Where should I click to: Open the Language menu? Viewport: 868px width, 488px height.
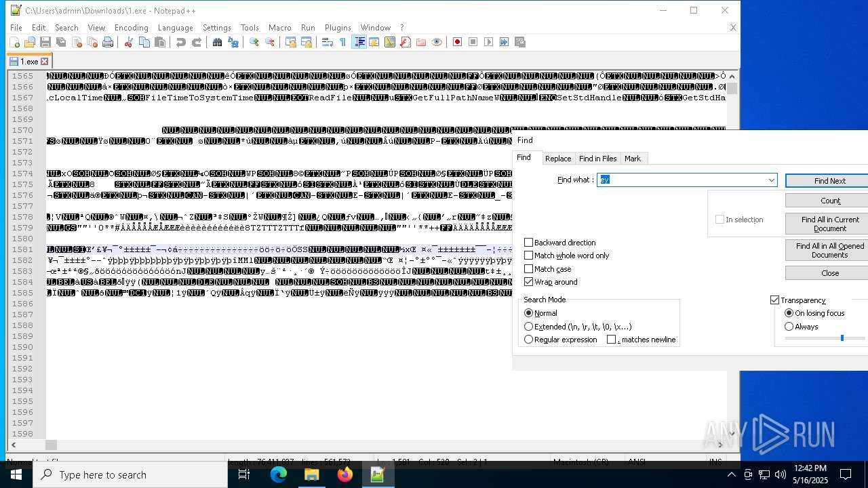click(175, 28)
